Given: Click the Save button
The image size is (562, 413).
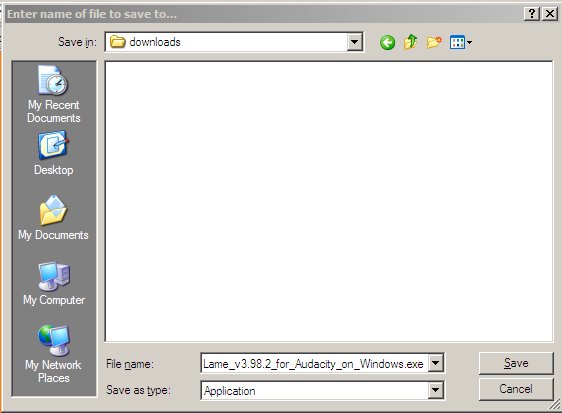Looking at the screenshot, I should click(x=516, y=363).
